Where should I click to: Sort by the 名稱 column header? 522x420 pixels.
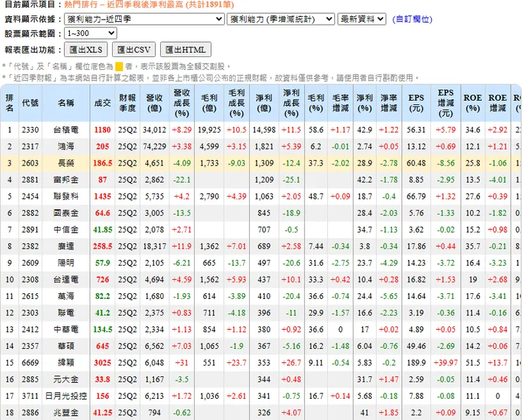pos(66,103)
